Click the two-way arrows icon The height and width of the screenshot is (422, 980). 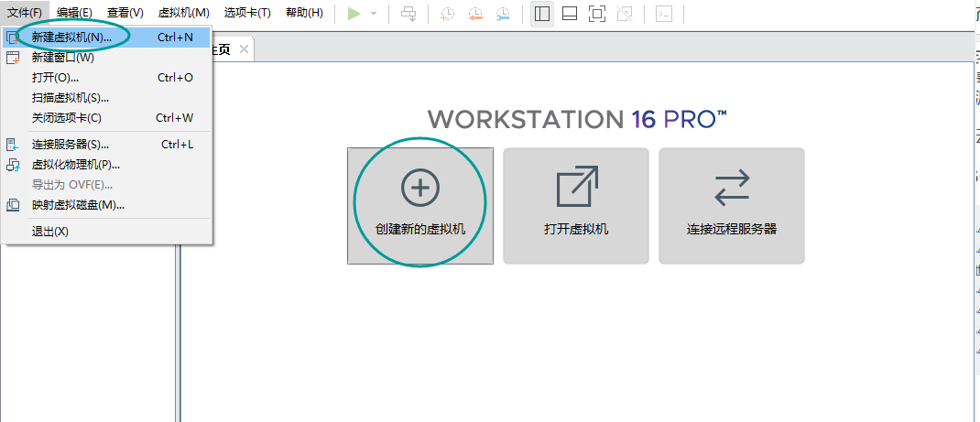[732, 188]
